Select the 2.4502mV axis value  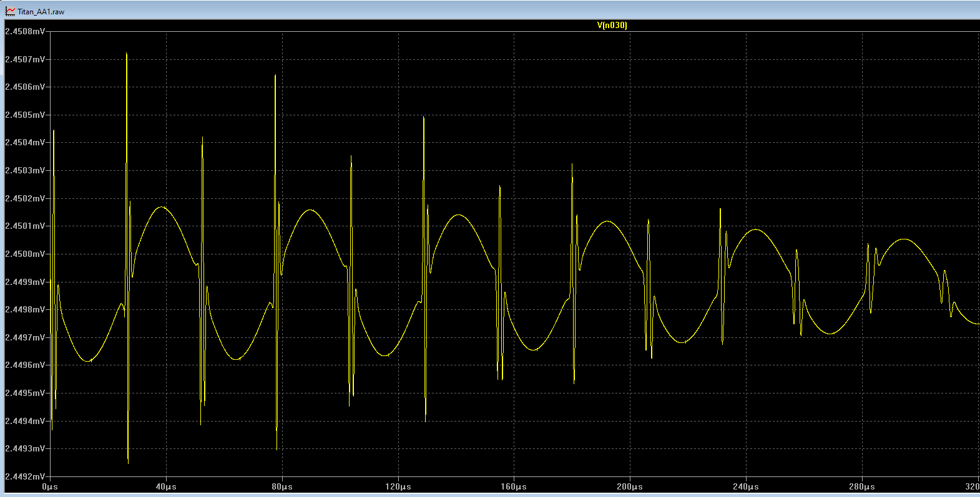pyautogui.click(x=25, y=198)
